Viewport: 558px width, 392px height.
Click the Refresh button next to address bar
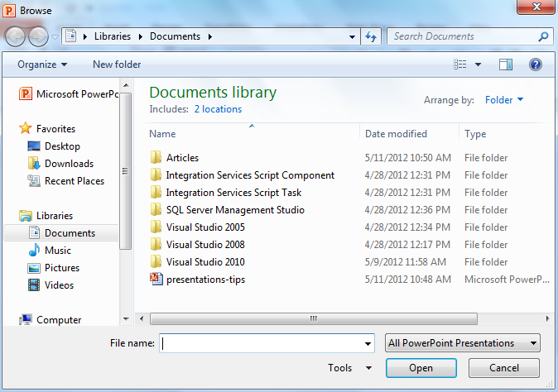coord(371,36)
